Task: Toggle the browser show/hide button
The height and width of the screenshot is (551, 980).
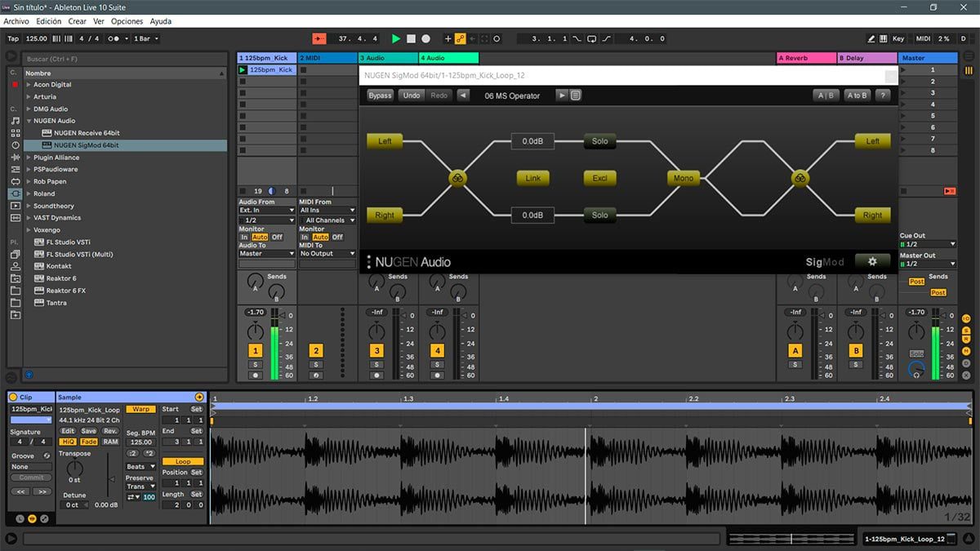Action: [11, 56]
